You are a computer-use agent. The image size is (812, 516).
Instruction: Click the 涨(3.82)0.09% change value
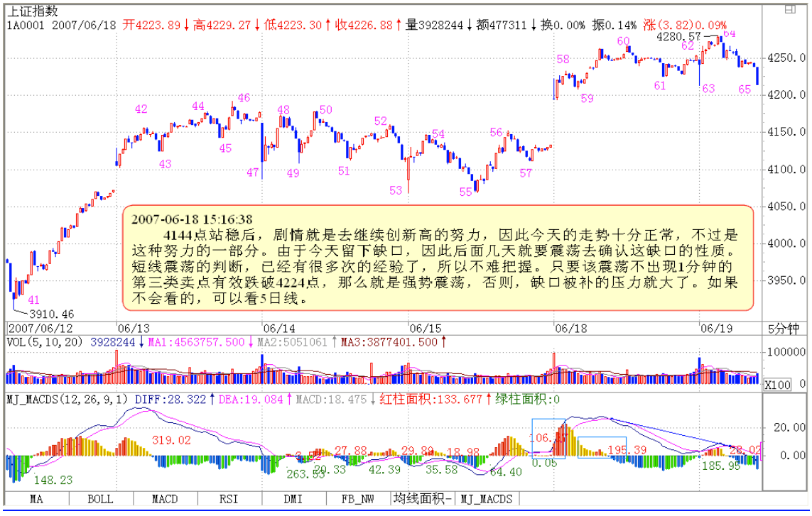685,25
